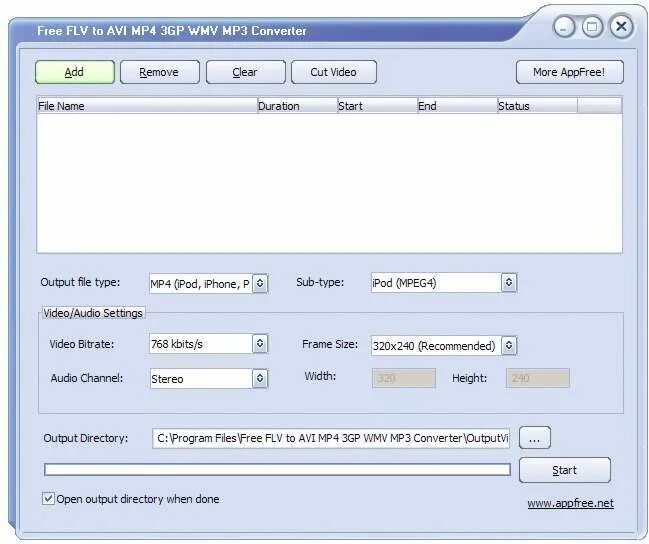Expand the Output file type dropdown arrow
The image size is (649, 544).
pyautogui.click(x=260, y=283)
